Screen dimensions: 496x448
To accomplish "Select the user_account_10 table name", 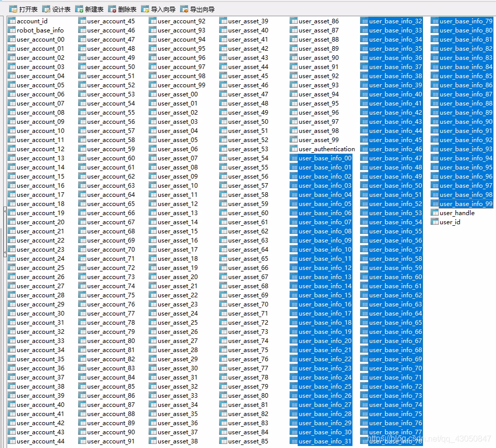I will (x=41, y=131).
